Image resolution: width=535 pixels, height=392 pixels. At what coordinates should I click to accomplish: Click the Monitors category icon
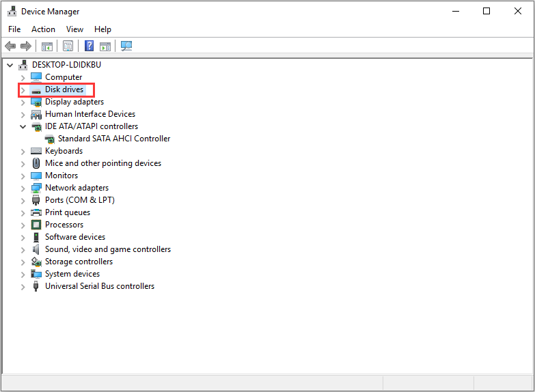(36, 176)
